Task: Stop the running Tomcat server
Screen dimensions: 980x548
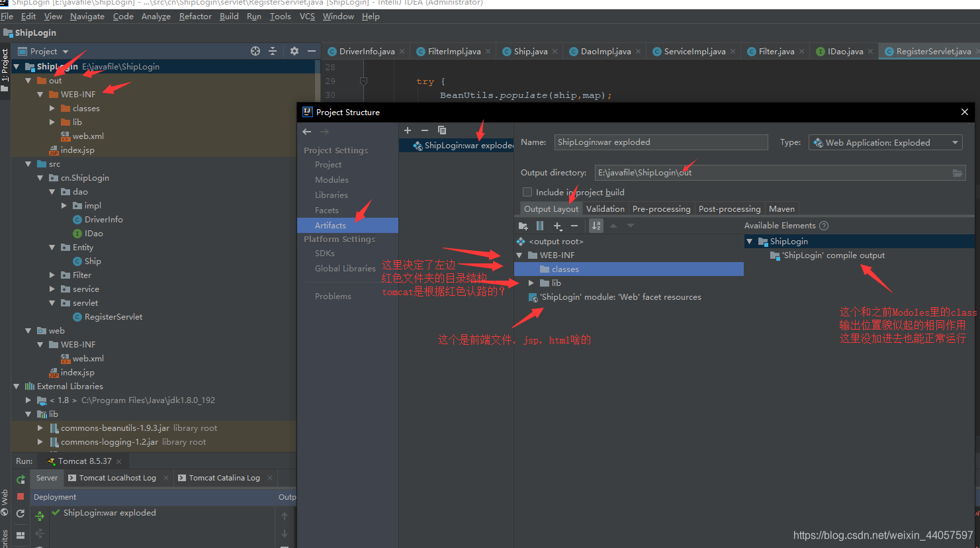Action: pos(21,496)
